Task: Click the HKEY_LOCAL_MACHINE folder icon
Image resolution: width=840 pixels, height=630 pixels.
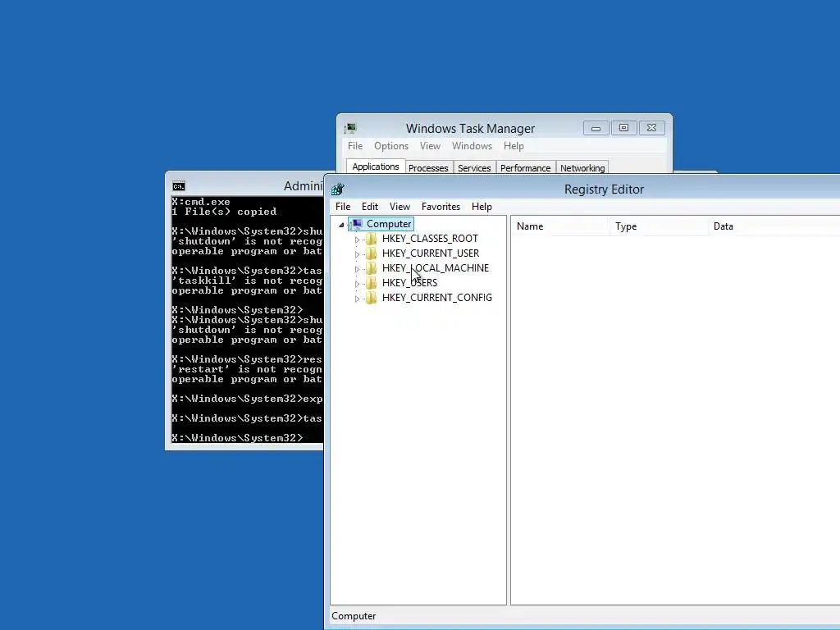Action: pos(372,268)
